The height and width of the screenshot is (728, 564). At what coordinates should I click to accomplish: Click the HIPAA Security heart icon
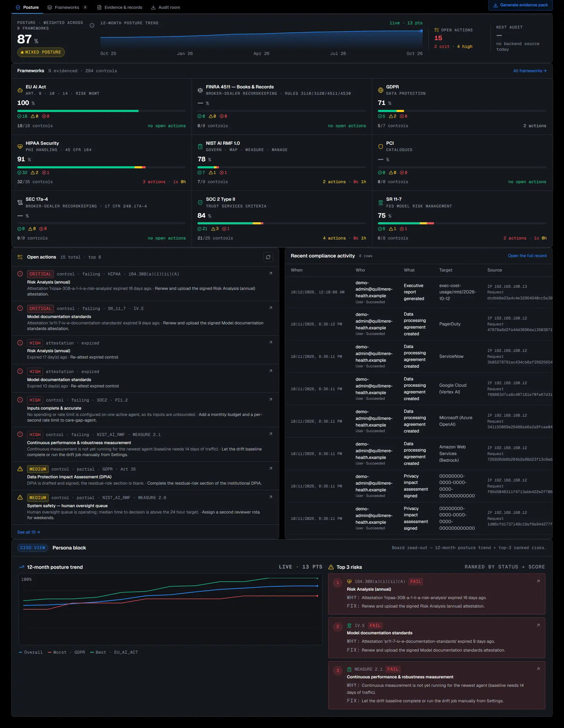pyautogui.click(x=20, y=147)
